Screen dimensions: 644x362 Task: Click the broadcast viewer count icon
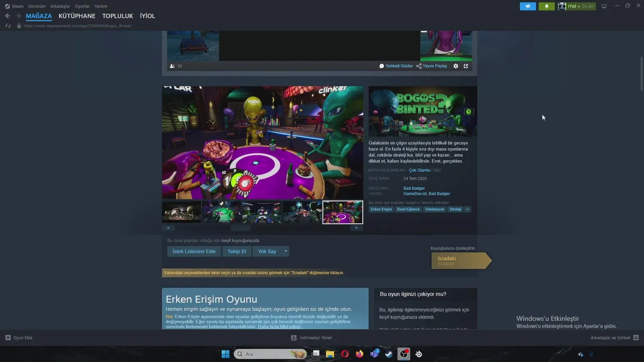[x=172, y=66]
